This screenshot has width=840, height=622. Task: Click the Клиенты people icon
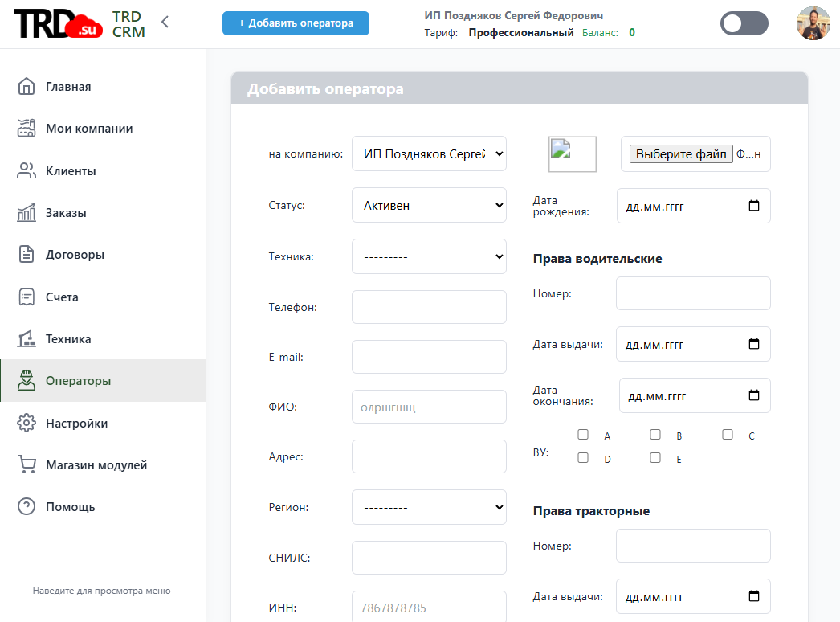coord(27,170)
